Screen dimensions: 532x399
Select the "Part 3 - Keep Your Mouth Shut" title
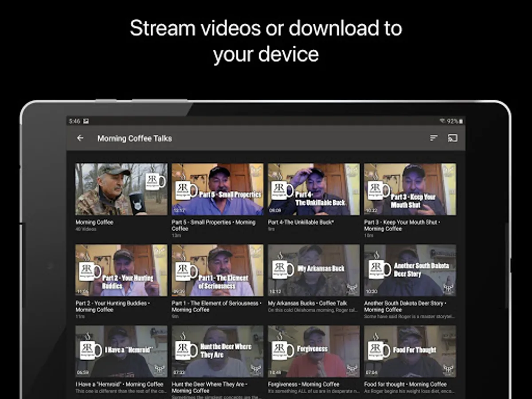coord(403,225)
